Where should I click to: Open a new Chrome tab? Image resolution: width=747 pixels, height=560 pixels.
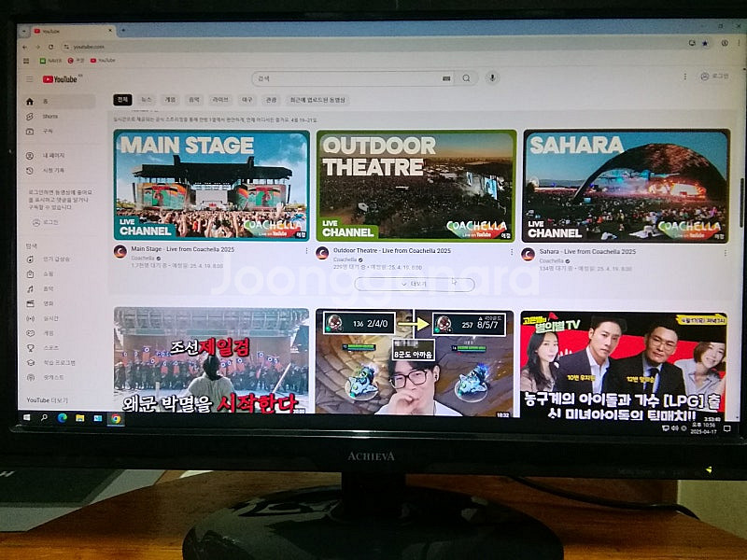(123, 31)
